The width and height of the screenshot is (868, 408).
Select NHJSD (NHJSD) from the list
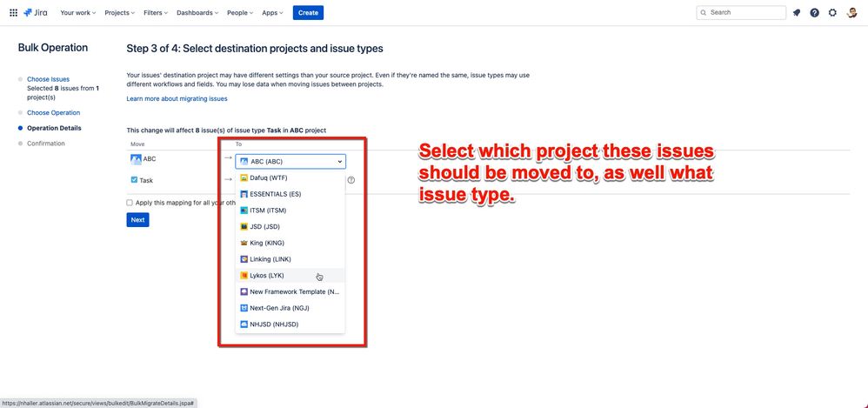pyautogui.click(x=290, y=324)
